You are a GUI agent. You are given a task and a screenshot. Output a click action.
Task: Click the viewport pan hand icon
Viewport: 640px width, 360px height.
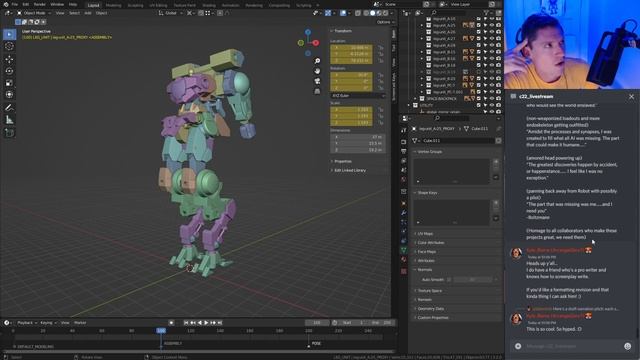click(x=318, y=71)
